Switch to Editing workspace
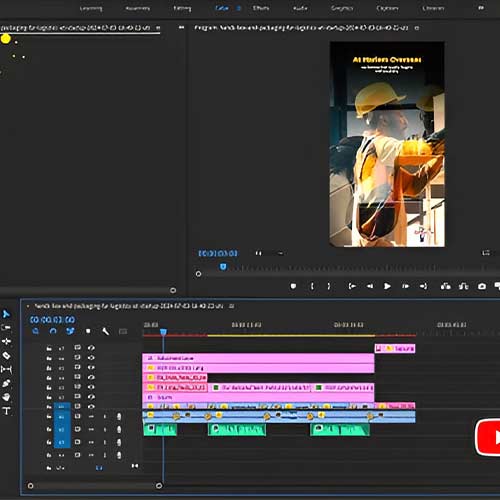500x500 pixels. click(182, 8)
